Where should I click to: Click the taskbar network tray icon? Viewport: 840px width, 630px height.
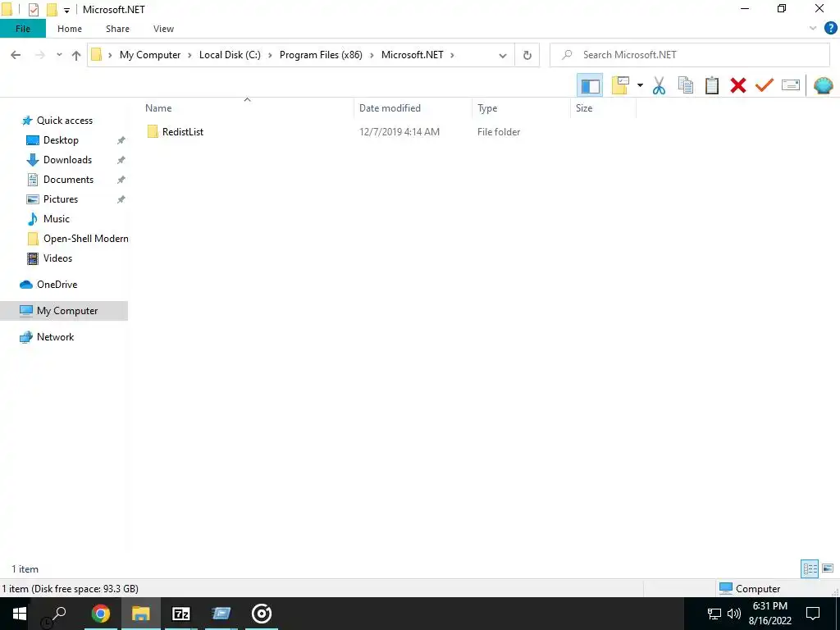tap(714, 614)
